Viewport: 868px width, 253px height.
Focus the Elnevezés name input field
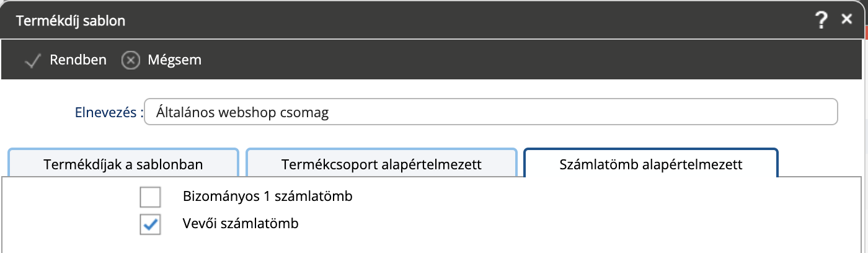(x=491, y=112)
